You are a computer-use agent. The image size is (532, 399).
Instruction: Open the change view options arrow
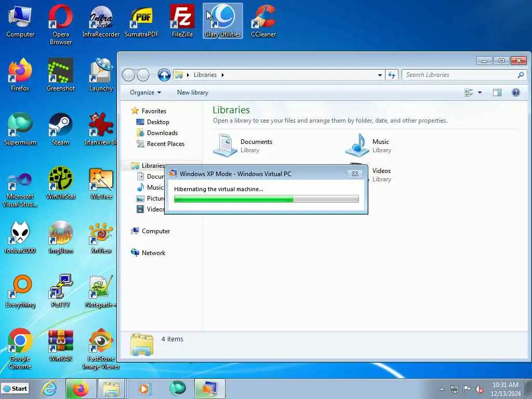tap(480, 92)
